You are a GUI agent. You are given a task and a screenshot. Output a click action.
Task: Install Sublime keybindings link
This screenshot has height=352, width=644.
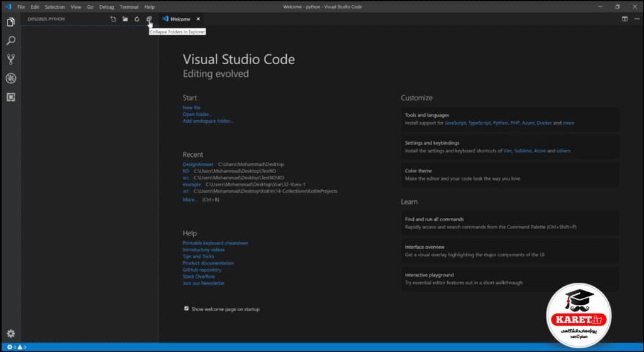point(523,151)
